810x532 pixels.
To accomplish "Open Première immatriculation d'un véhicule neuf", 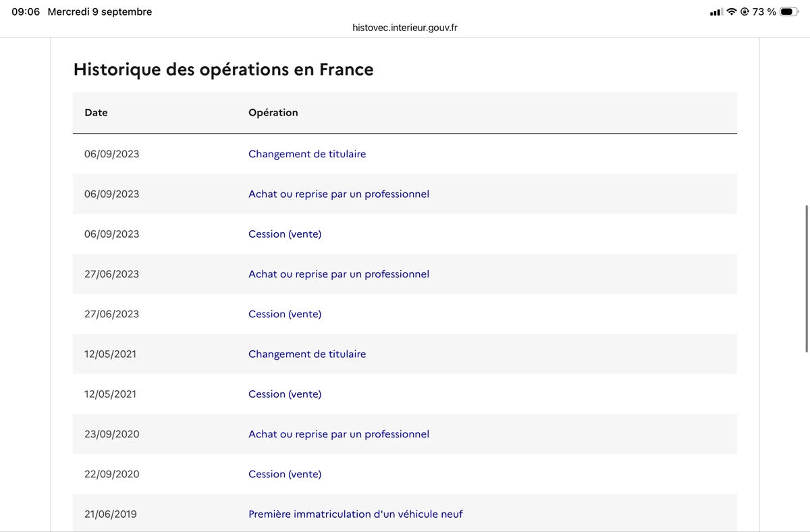I will point(356,514).
